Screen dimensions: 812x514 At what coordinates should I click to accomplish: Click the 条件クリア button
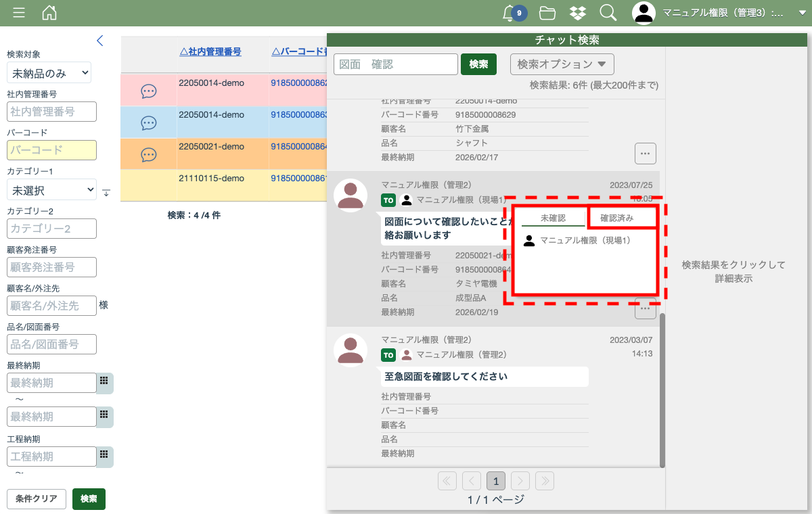click(37, 499)
